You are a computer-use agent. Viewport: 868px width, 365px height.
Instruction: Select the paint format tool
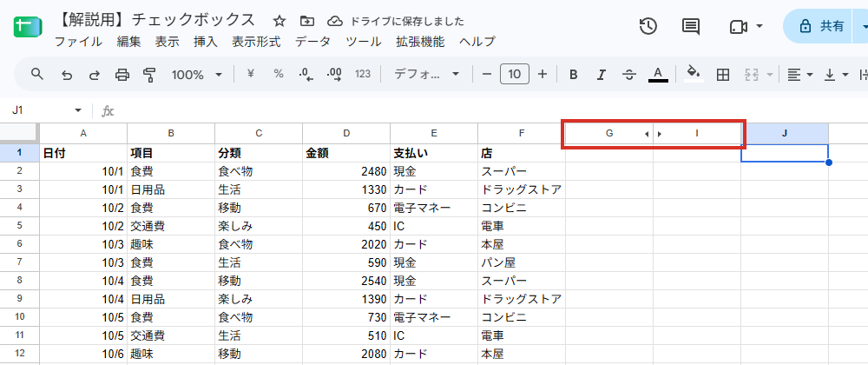(x=149, y=74)
